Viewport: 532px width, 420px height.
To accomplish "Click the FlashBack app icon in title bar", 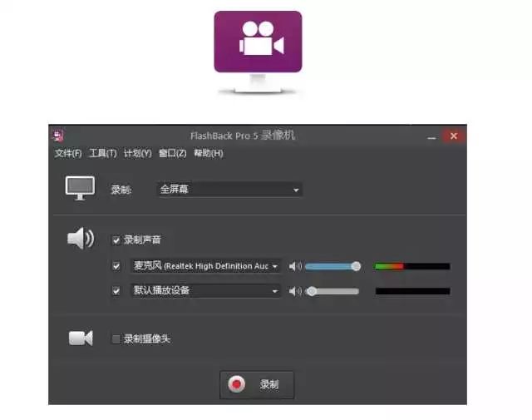I will [58, 136].
